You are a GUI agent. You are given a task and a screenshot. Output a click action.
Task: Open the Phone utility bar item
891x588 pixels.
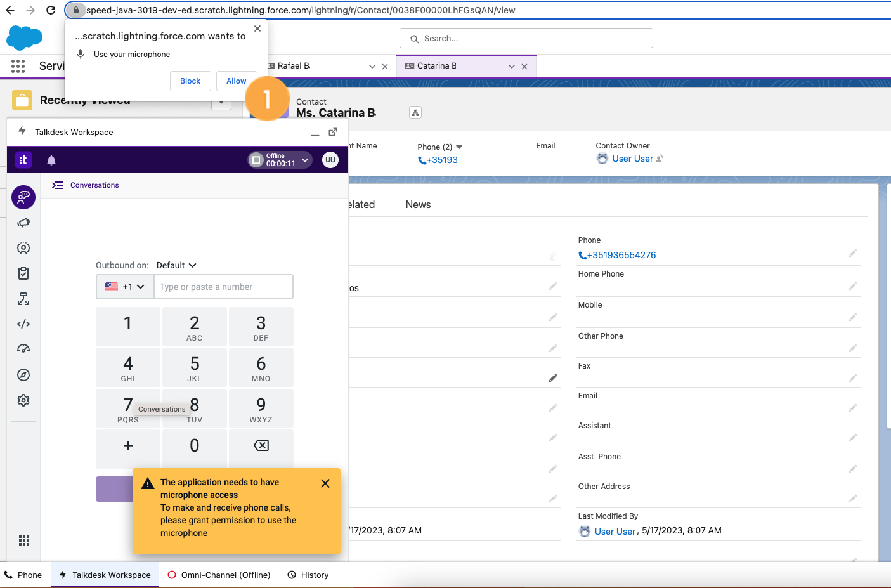point(23,575)
